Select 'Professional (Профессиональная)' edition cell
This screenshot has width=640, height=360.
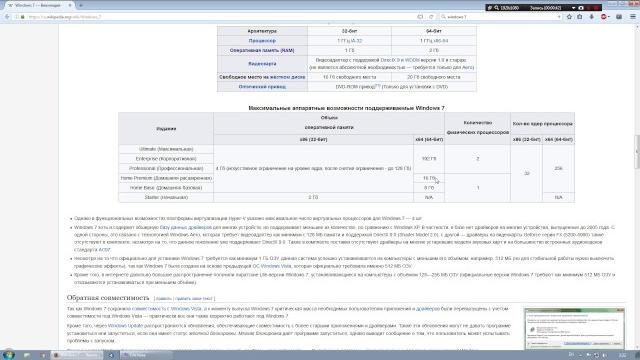(166, 169)
